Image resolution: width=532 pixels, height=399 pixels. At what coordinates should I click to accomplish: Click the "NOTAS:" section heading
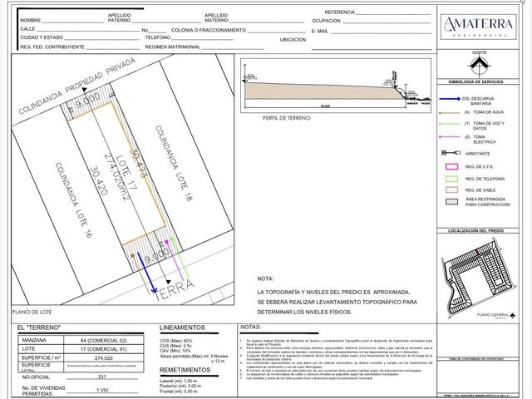pyautogui.click(x=250, y=327)
